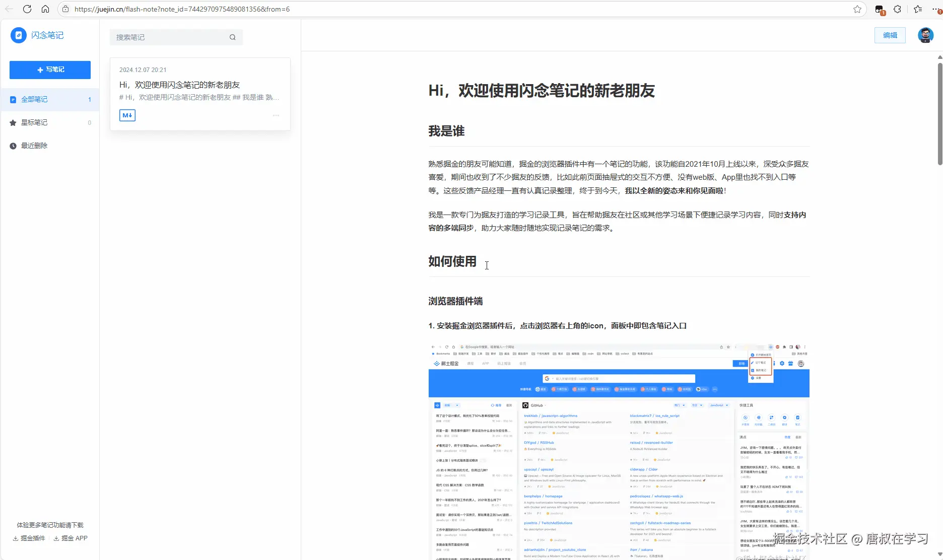Click the Markdown export icon on note card
Viewport: 943px width, 560px height.
127,115
